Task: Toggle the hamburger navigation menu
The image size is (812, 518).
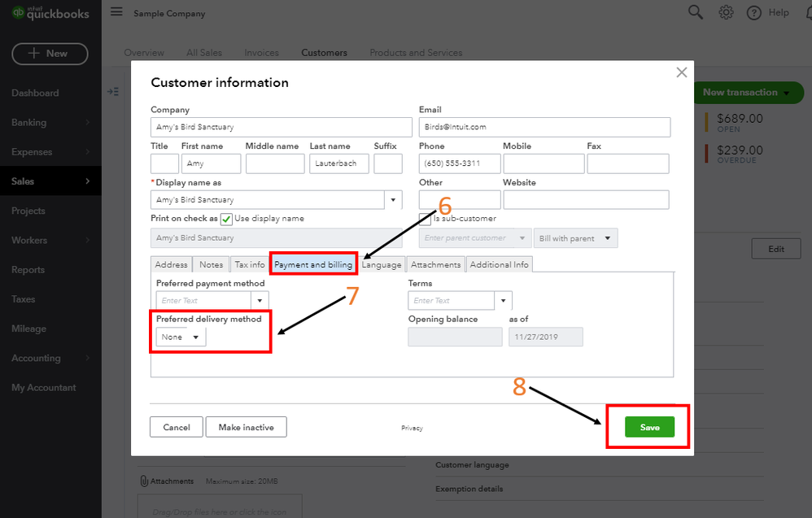Action: click(x=116, y=11)
